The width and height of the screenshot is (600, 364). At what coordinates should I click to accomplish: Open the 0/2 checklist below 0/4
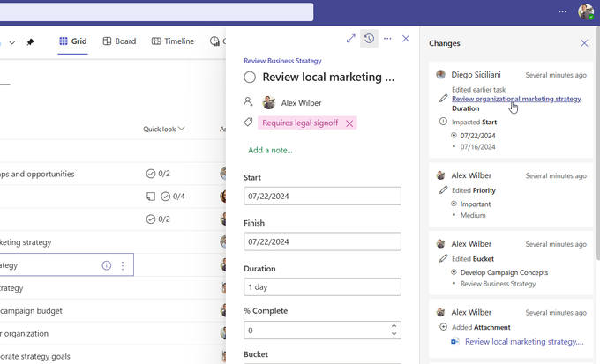pos(158,219)
